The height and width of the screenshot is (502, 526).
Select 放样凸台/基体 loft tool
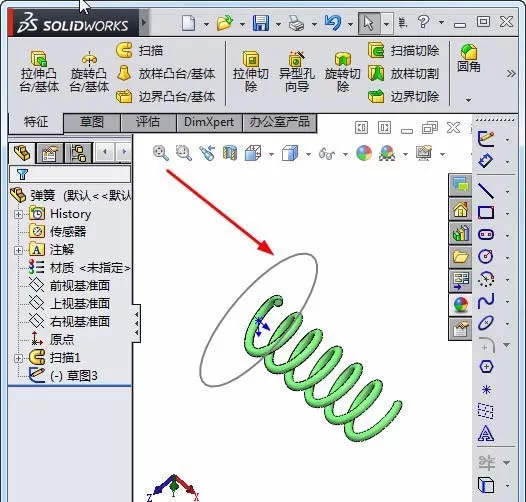coord(166,73)
